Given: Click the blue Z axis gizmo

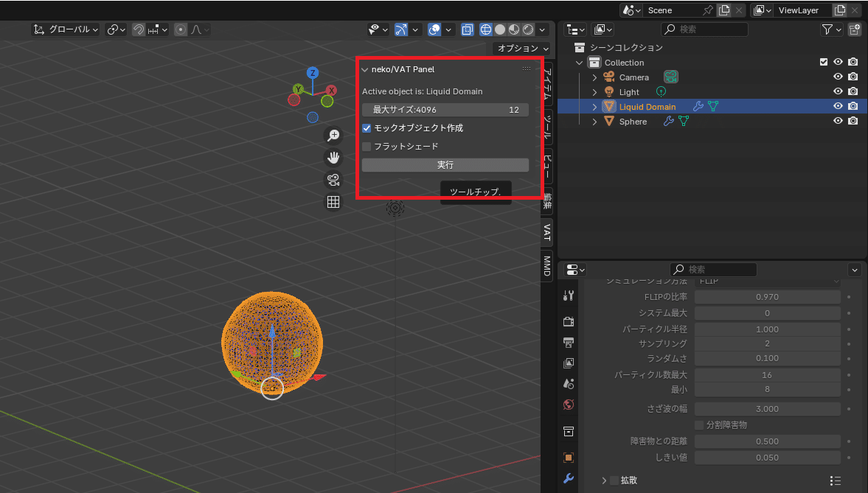Looking at the screenshot, I should coord(313,72).
